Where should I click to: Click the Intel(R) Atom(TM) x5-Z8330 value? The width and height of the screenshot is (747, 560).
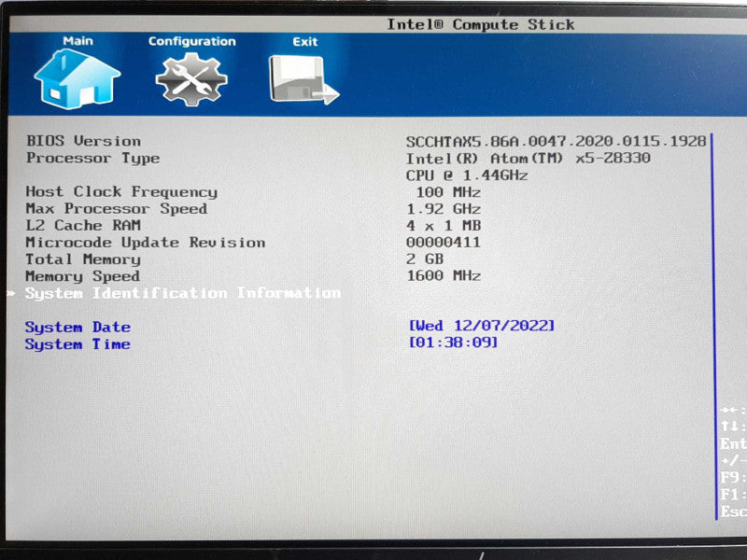click(x=529, y=158)
